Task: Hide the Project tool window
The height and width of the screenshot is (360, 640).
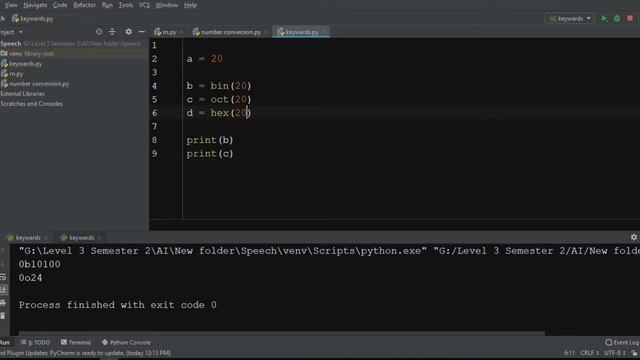Action: pyautogui.click(x=142, y=32)
